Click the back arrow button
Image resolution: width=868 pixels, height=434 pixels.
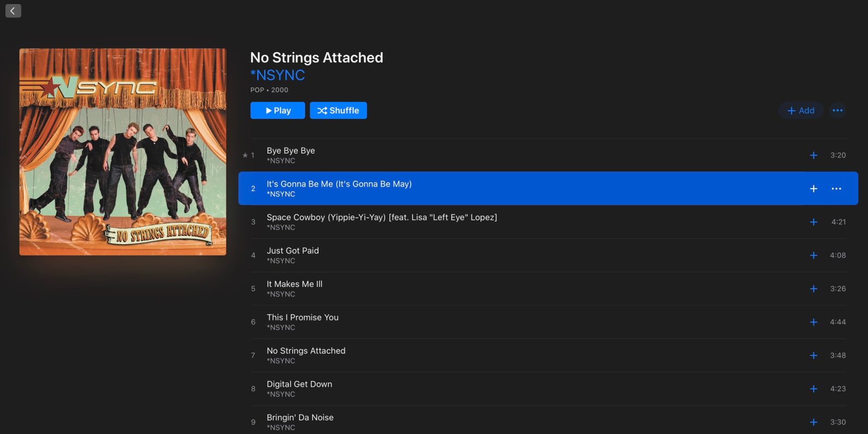[x=13, y=11]
